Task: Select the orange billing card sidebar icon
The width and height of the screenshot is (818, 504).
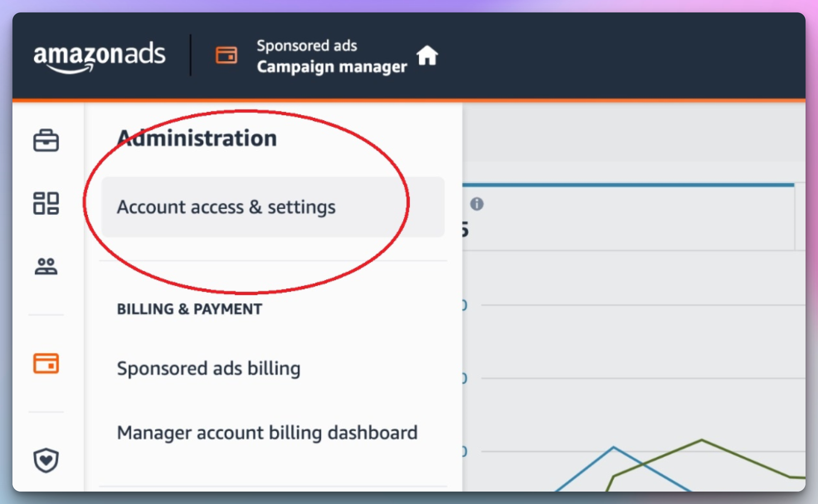Action: pyautogui.click(x=46, y=363)
